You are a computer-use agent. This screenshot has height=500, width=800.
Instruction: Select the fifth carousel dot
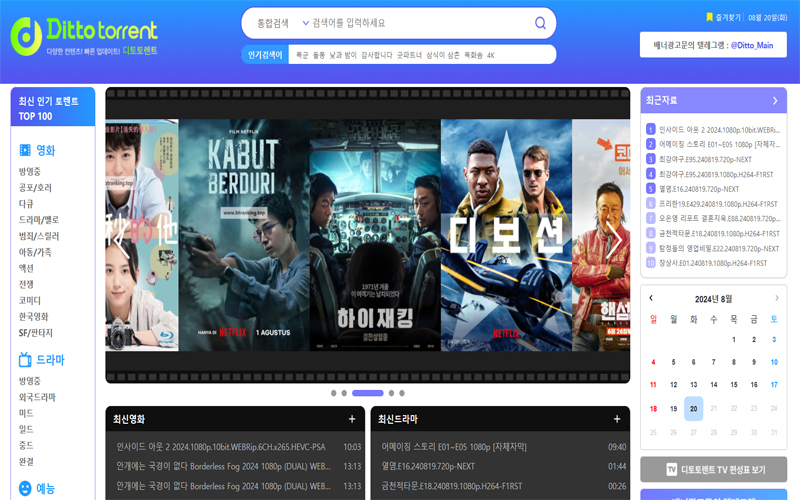402,393
